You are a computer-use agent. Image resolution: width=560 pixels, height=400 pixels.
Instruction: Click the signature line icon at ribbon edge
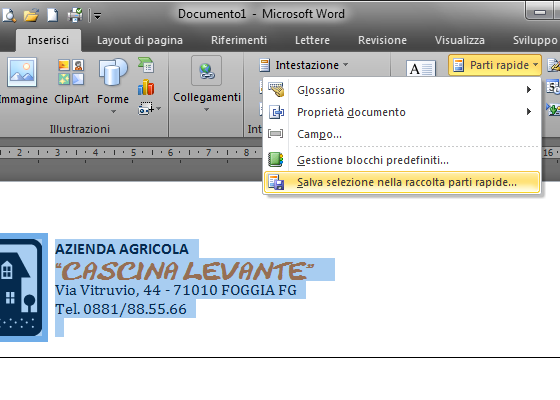click(x=554, y=65)
